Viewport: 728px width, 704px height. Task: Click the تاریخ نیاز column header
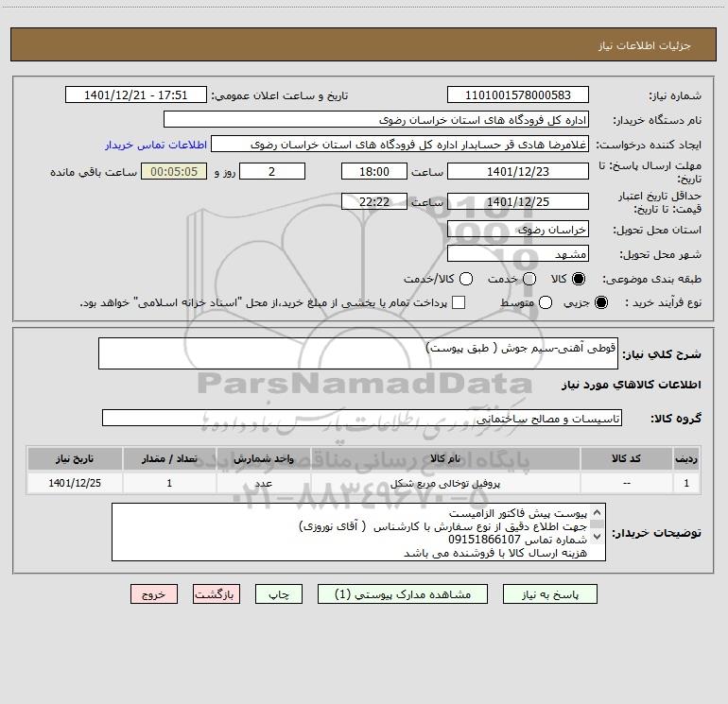75,459
